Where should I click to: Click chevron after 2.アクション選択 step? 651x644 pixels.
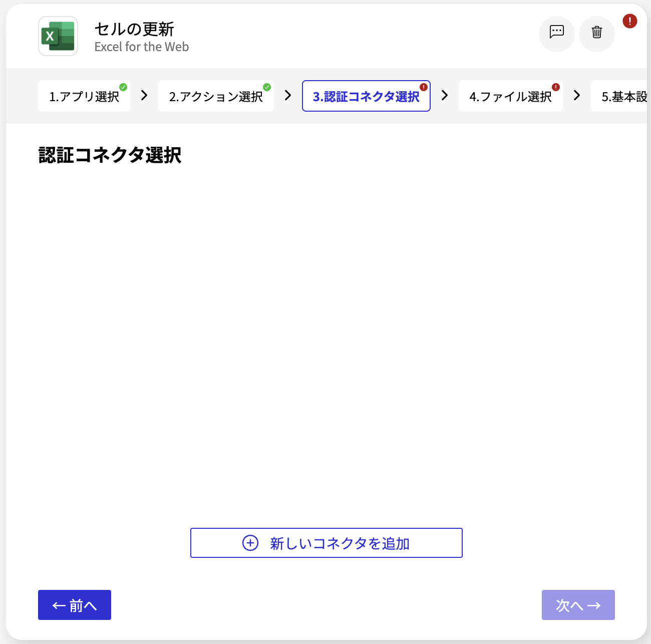point(288,95)
